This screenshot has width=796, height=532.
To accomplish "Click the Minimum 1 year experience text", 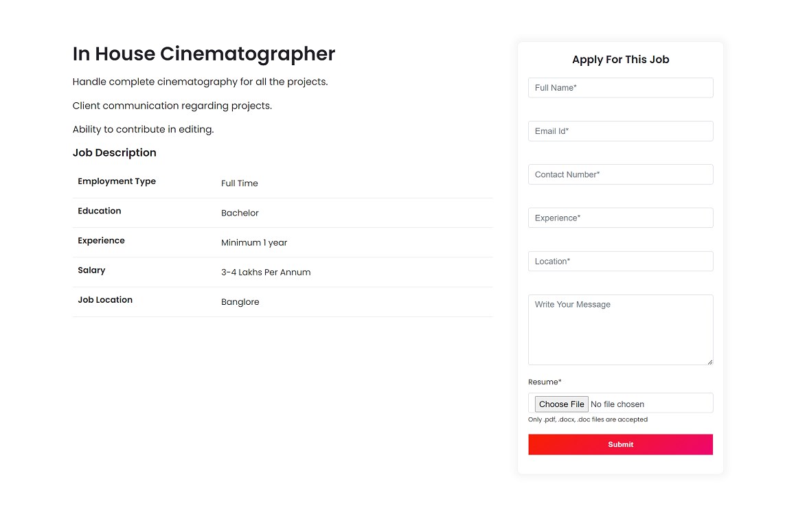I will pyautogui.click(x=253, y=242).
